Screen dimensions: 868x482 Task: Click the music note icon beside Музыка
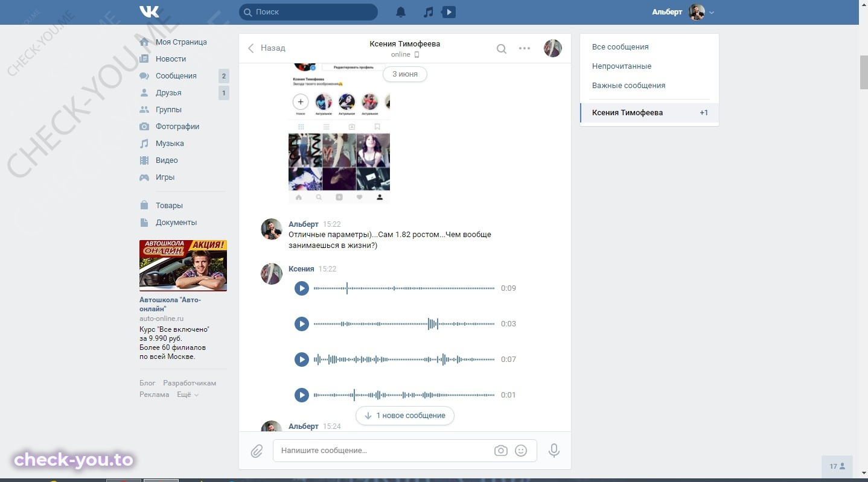[144, 144]
